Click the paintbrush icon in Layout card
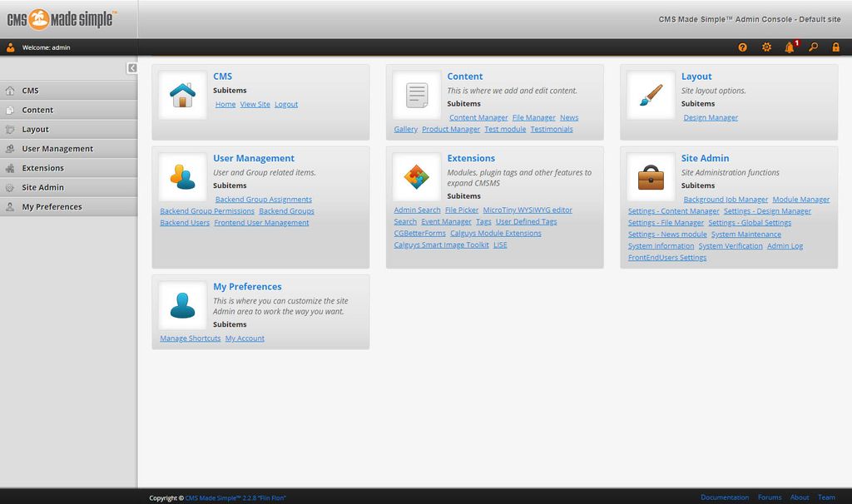The height and width of the screenshot is (504, 852). [651, 95]
